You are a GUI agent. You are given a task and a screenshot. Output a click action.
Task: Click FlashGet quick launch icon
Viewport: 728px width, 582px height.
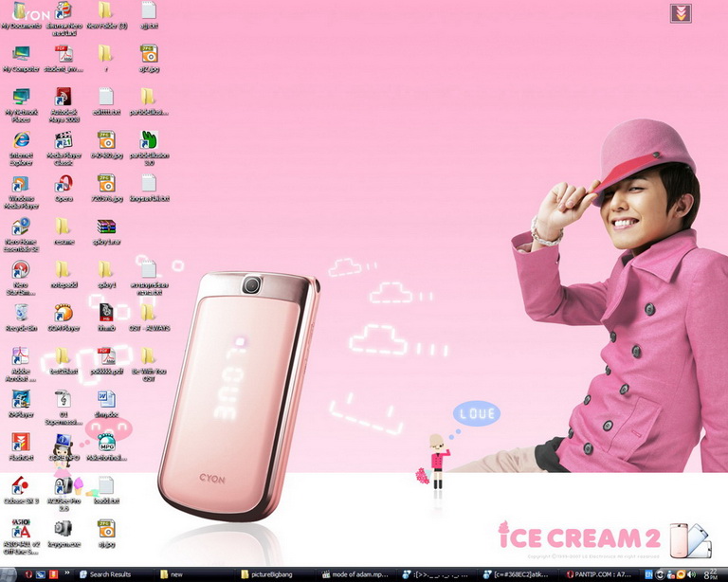(x=53, y=574)
